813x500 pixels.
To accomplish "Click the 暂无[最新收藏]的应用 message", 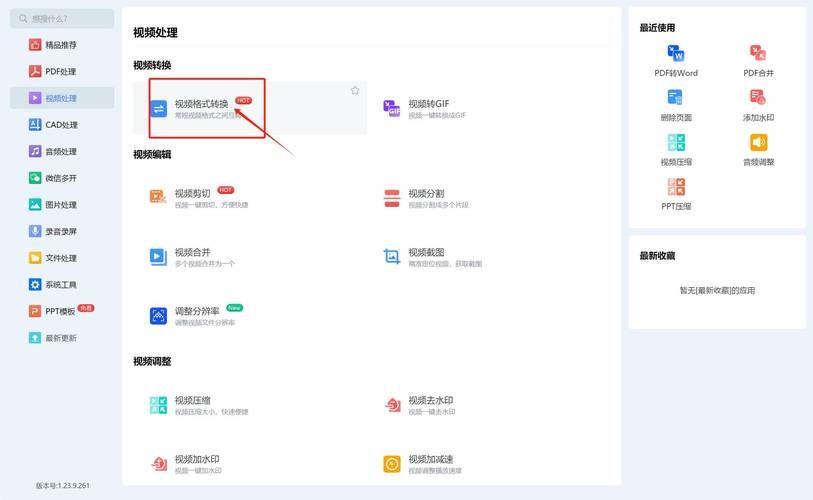I will tap(717, 290).
